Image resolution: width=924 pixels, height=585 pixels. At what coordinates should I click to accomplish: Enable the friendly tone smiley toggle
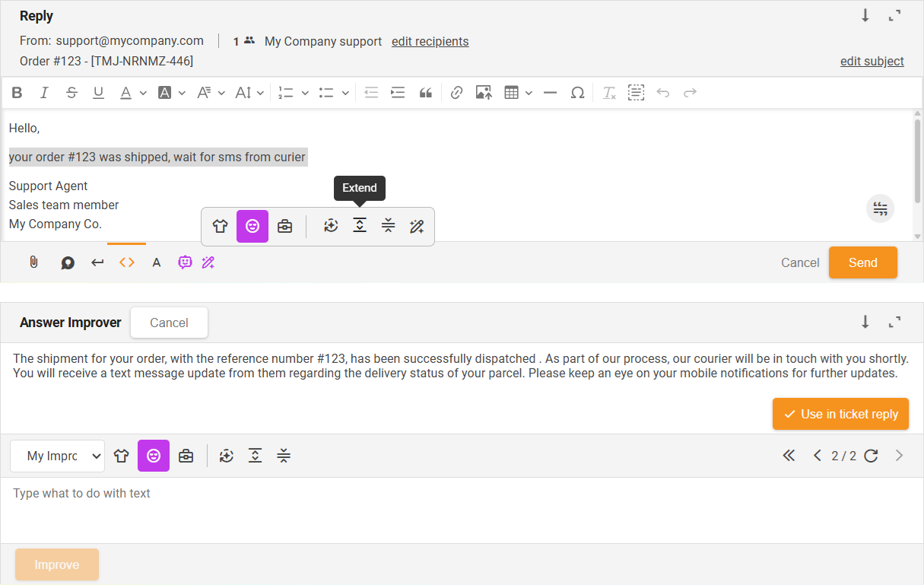click(252, 226)
